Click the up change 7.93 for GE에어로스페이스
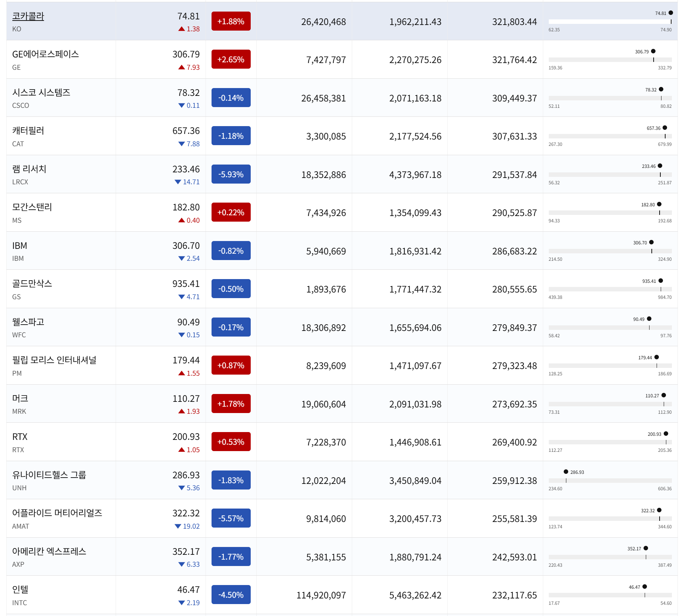 pos(189,68)
